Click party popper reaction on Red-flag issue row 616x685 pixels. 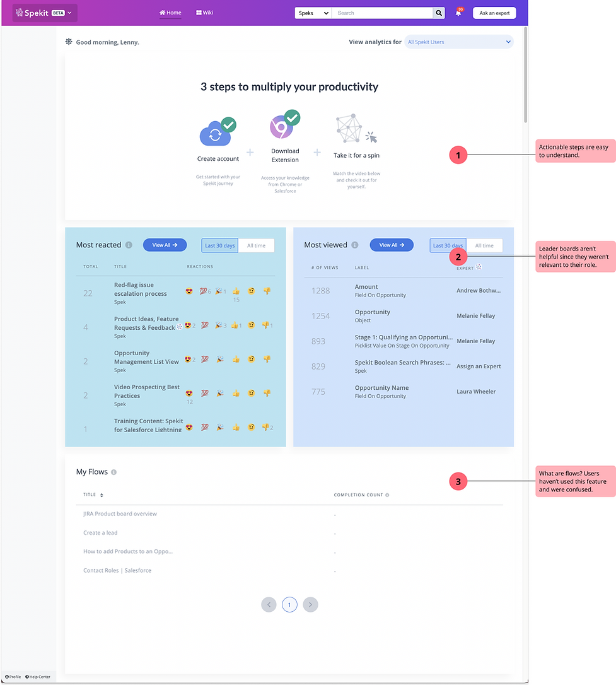[x=219, y=291]
